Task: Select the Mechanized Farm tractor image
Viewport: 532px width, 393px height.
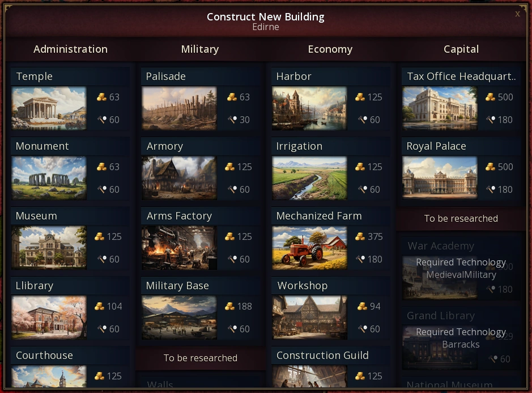Action: pos(309,248)
